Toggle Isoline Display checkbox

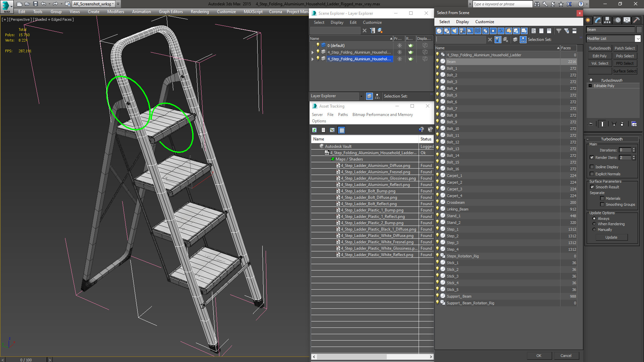pyautogui.click(x=592, y=167)
